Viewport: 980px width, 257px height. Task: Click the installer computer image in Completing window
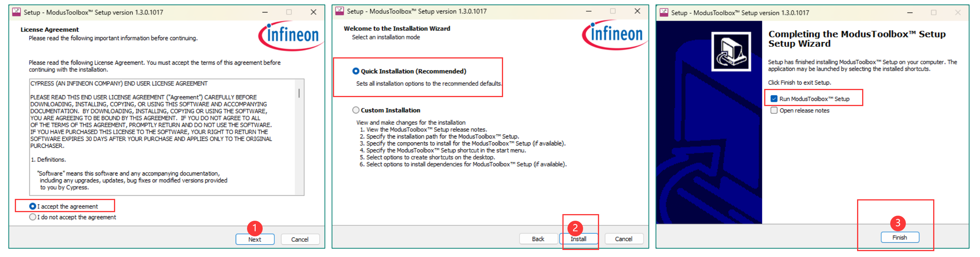[x=731, y=51]
